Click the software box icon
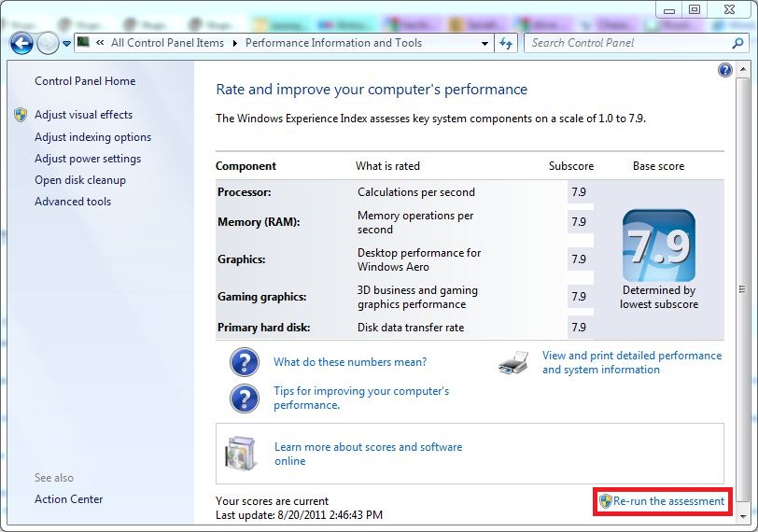Viewport: 758px width, 532px height. tap(241, 454)
